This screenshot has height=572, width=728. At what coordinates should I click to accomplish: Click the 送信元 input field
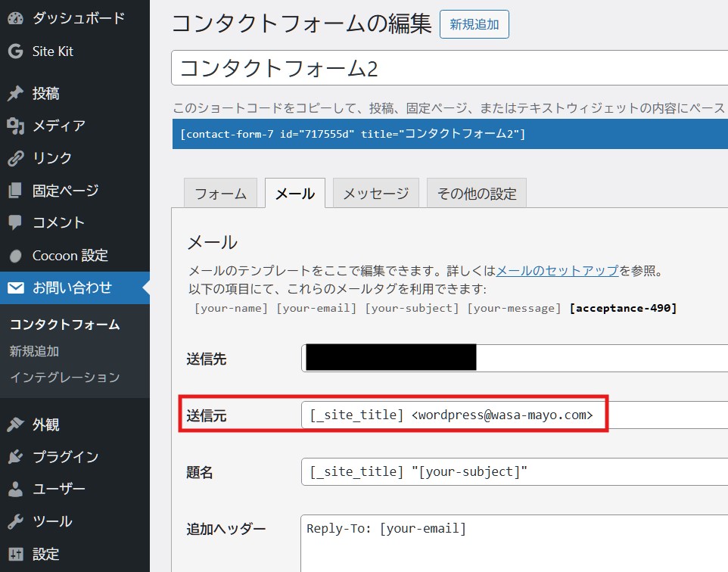[x=515, y=415]
